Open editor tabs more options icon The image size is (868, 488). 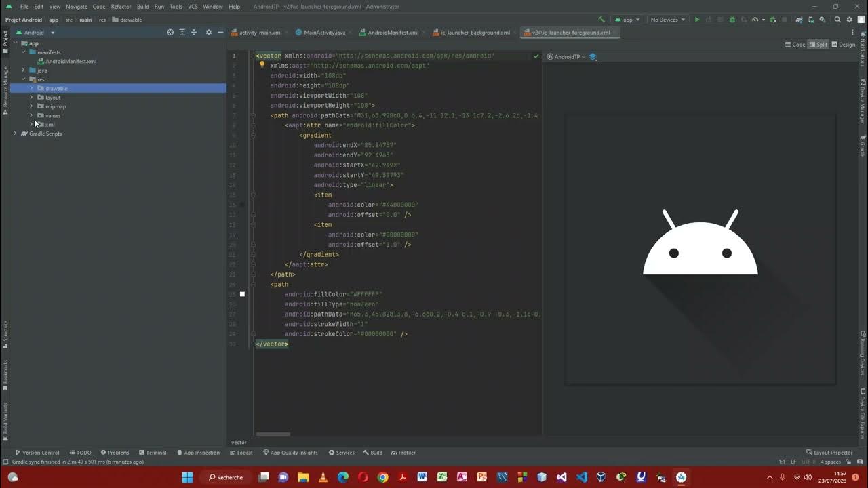pyautogui.click(x=853, y=33)
